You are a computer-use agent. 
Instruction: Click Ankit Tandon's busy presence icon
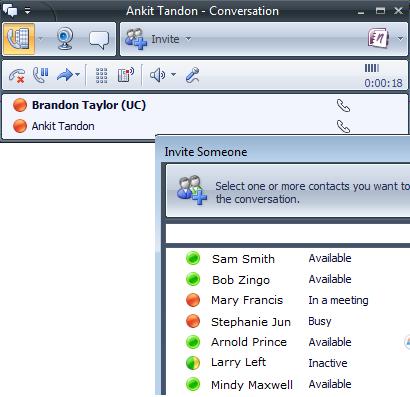point(20,126)
